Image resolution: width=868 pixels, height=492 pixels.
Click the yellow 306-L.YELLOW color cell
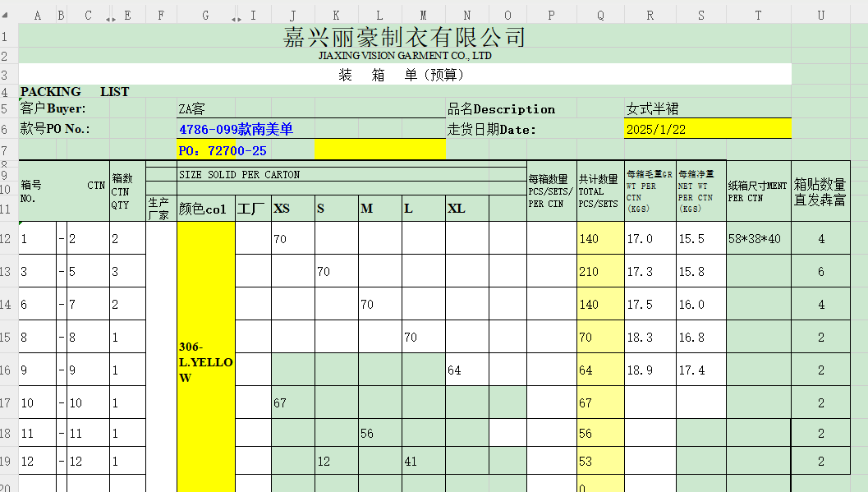(205, 362)
